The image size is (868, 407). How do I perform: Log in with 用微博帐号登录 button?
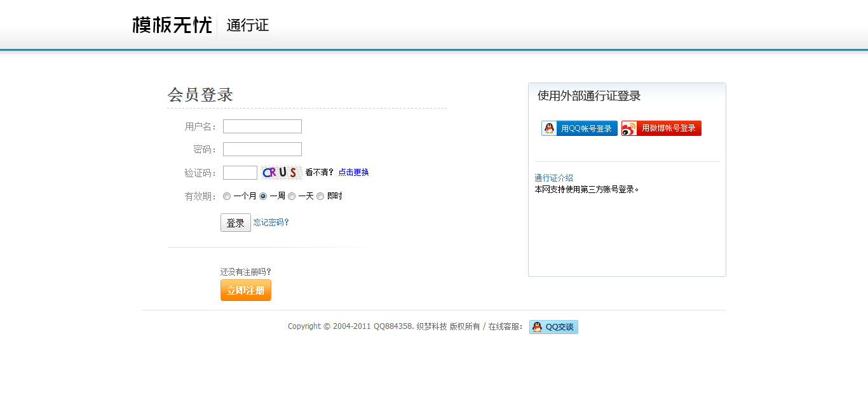coord(661,128)
